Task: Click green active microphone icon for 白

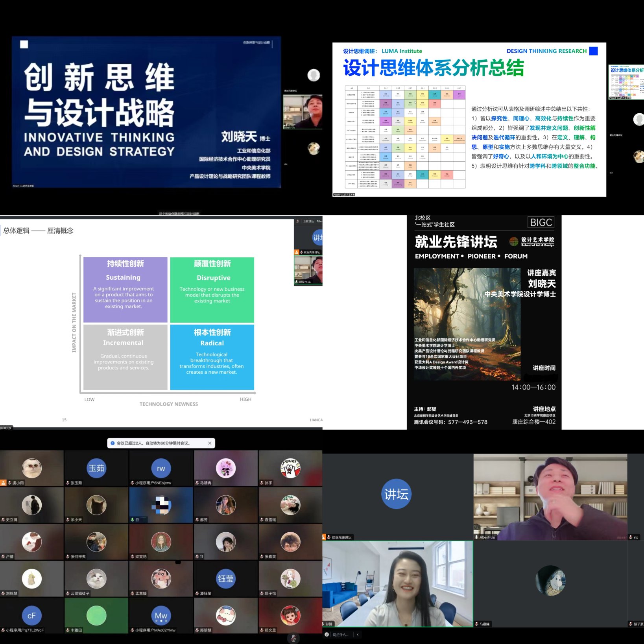Action: (133, 520)
